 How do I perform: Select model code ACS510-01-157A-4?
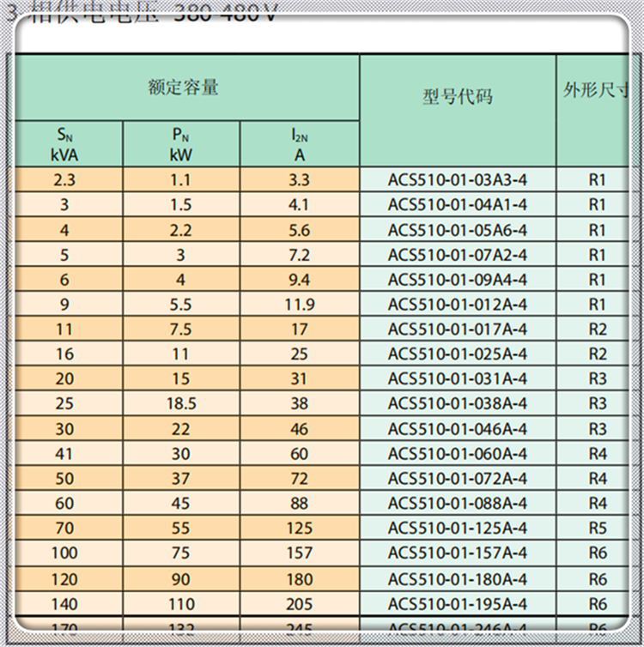(x=458, y=553)
